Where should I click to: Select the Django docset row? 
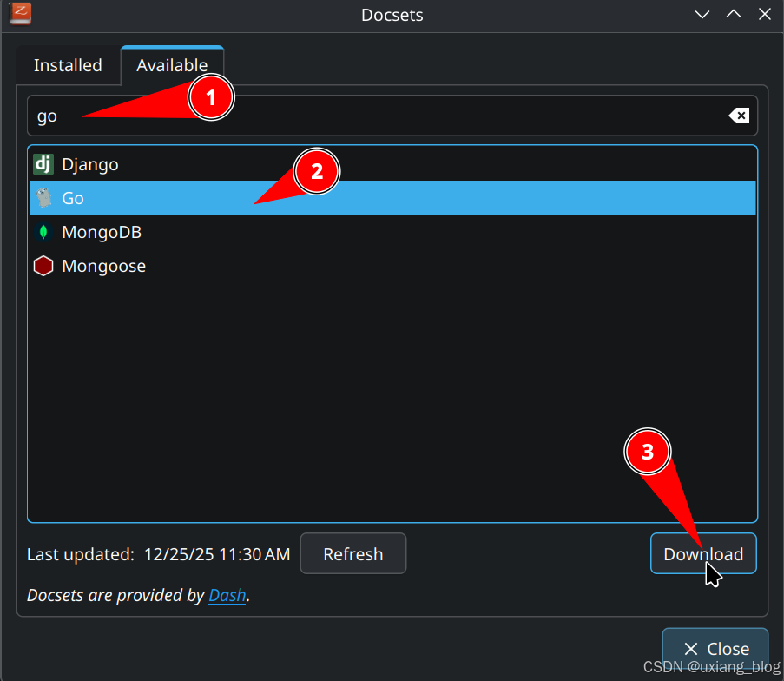coord(392,164)
